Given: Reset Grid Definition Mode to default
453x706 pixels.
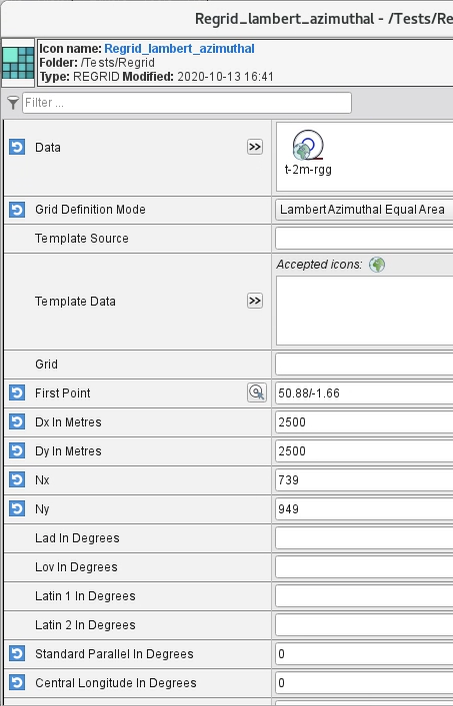Looking at the screenshot, I should (x=17, y=209).
